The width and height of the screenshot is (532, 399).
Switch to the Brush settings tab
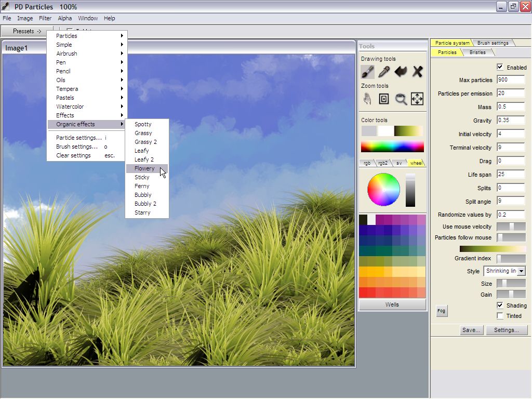click(493, 43)
